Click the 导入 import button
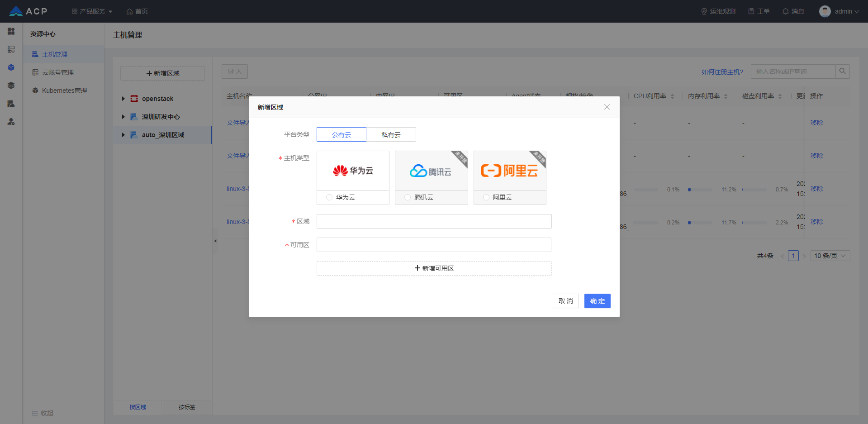Image resolution: width=868 pixels, height=424 pixels. tap(235, 71)
